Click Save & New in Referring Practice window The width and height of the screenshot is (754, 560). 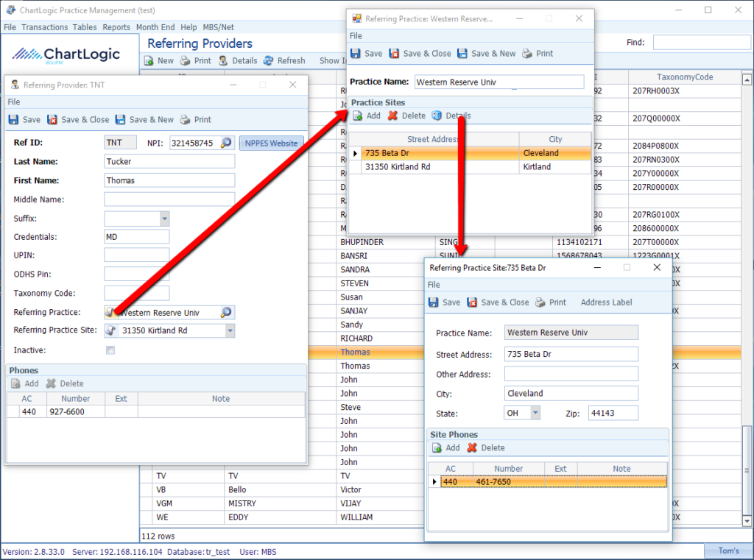486,54
